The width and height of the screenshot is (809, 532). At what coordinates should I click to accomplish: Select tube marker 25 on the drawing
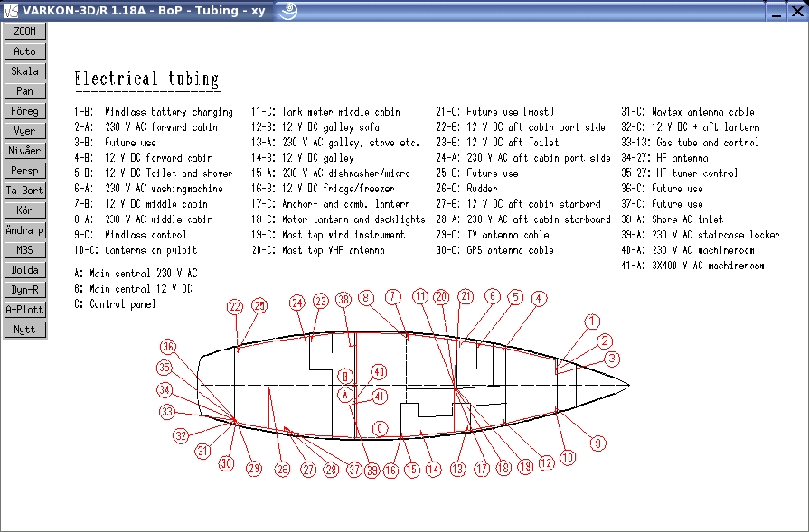[x=259, y=305]
